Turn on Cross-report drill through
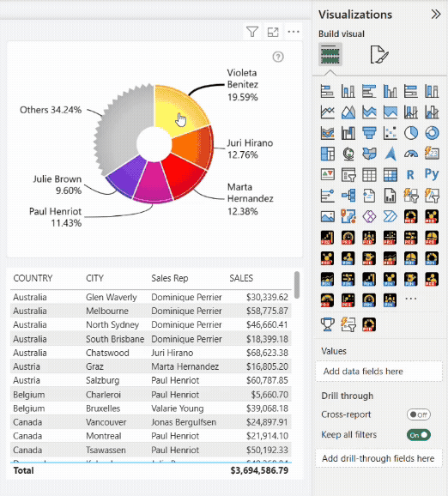 (418, 414)
